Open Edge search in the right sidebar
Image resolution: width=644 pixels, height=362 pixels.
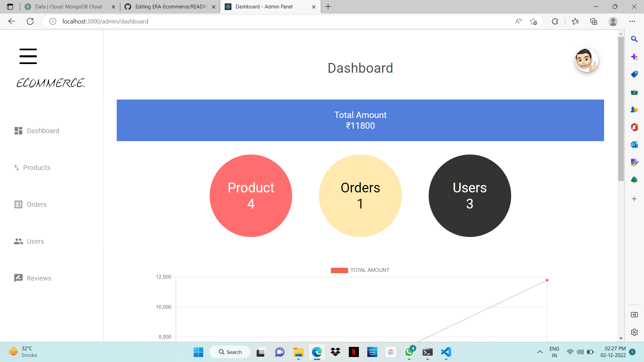[634, 39]
